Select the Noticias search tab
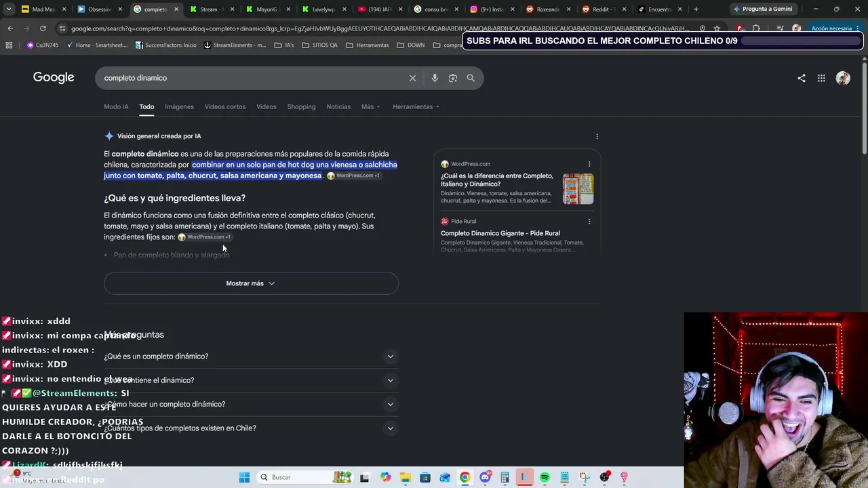The width and height of the screenshot is (868, 488). point(338,106)
